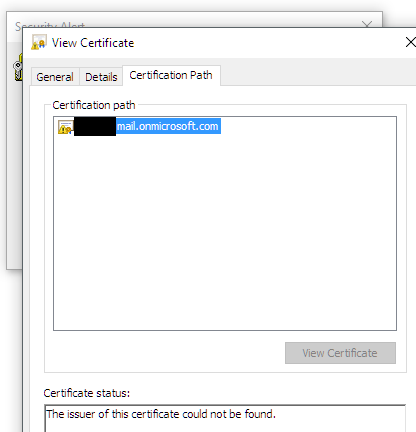The height and width of the screenshot is (432, 416).
Task: Click the 'Certification path' group label
Action: (x=94, y=105)
